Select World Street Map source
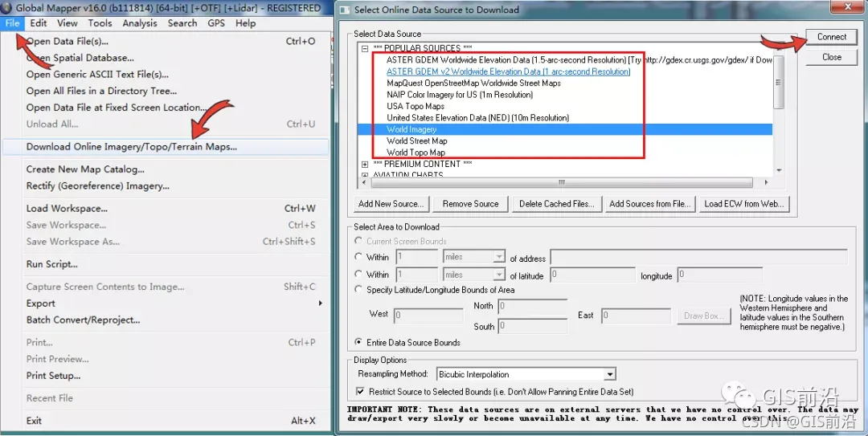The image size is (868, 436). [x=417, y=141]
